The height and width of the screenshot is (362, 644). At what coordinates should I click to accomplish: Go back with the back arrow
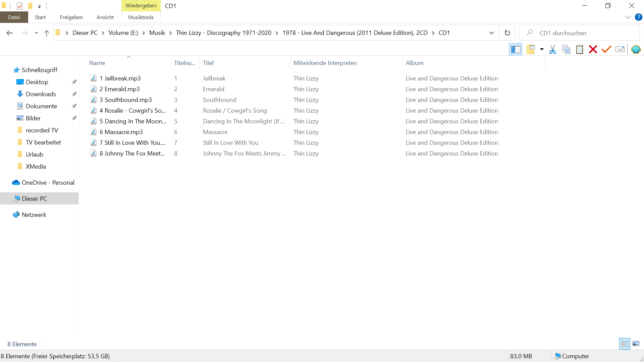point(10,33)
